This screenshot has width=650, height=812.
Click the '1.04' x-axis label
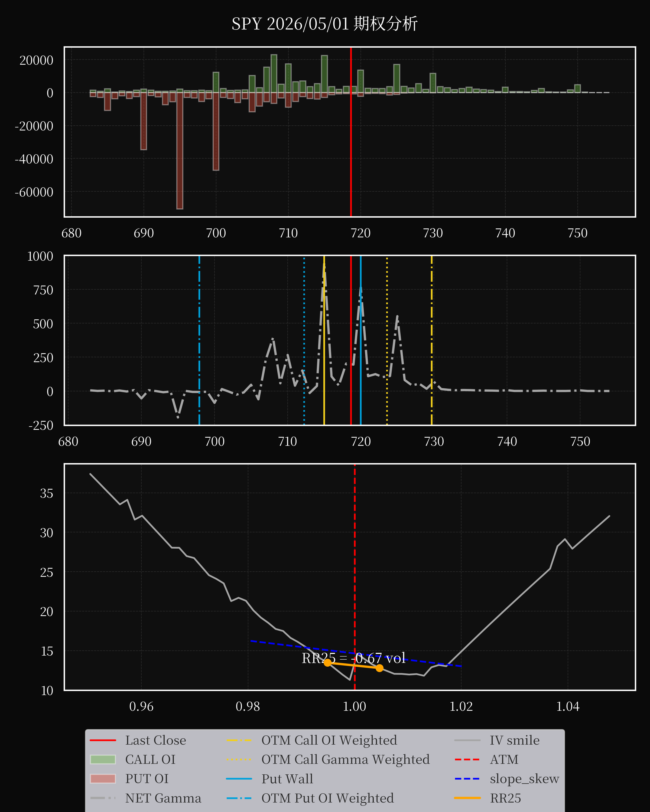point(568,706)
